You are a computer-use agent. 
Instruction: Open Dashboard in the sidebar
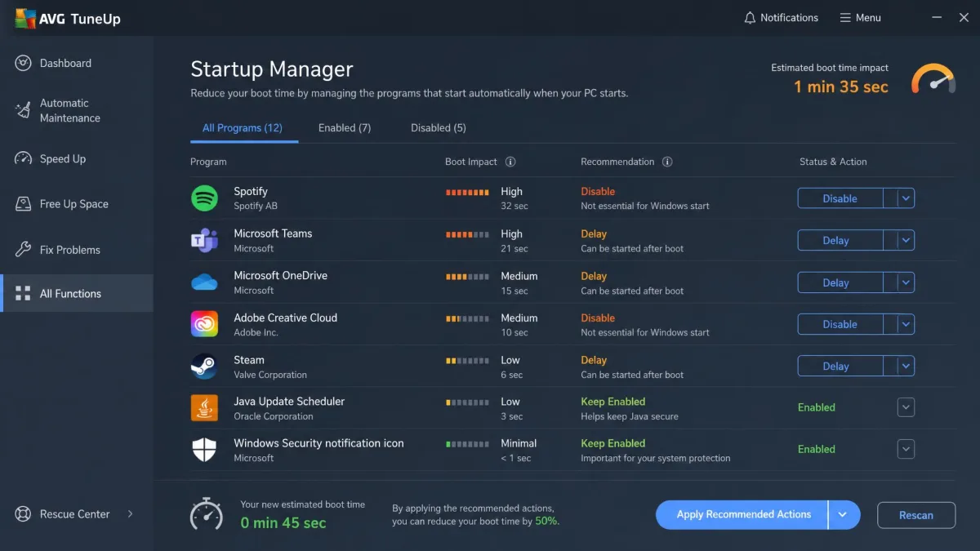[76, 63]
